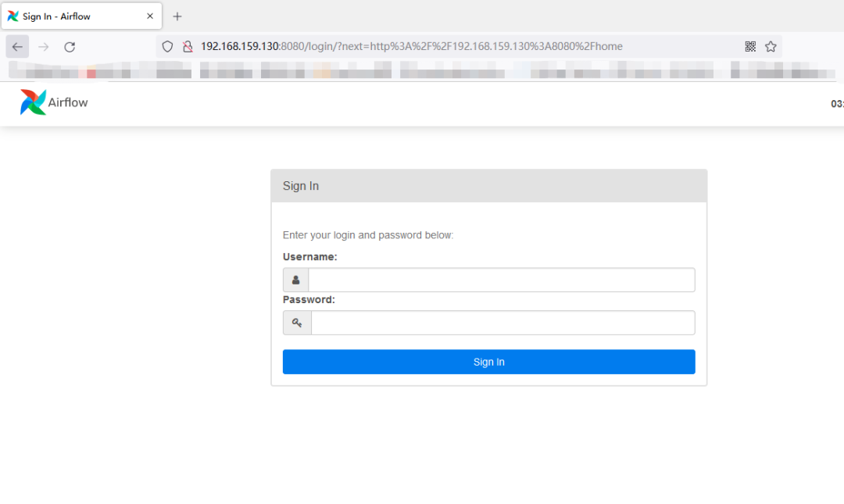Click the clock time in Airflow navbar
Screen dimensions: 844x504
point(837,104)
